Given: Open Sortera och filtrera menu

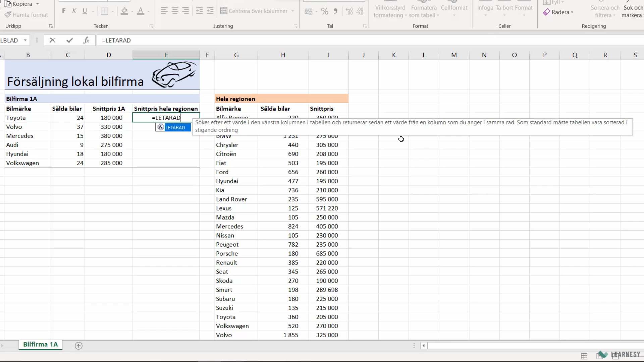Looking at the screenshot, I should click(x=605, y=11).
